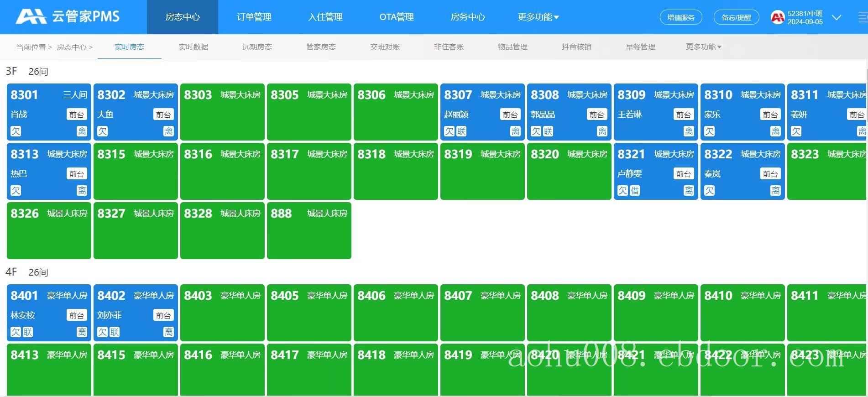Image resolution: width=868 pixels, height=397 pixels.
Task: Select vacant room card 8405
Action: (309, 313)
